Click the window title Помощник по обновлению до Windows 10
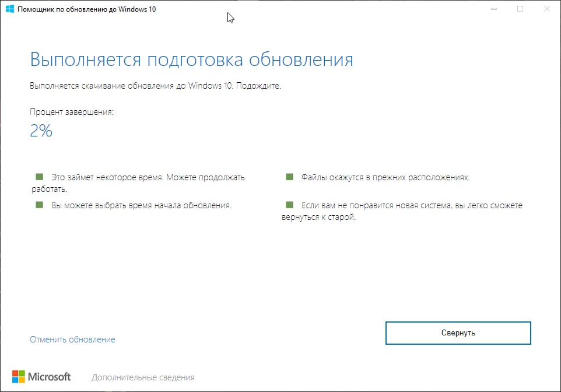This screenshot has width=561, height=392. pos(86,9)
